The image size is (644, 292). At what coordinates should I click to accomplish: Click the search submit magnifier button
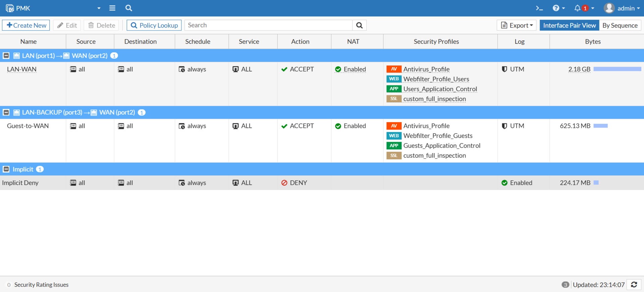pyautogui.click(x=359, y=25)
